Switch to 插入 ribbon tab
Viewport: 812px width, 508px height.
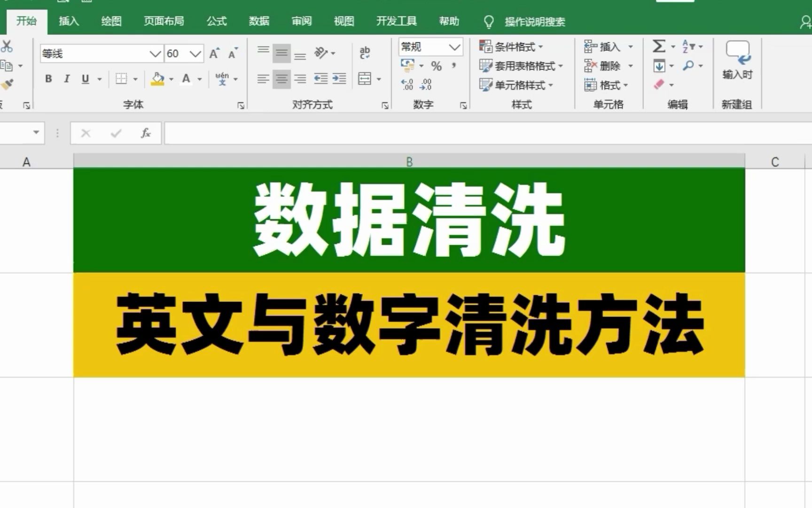pyautogui.click(x=69, y=21)
